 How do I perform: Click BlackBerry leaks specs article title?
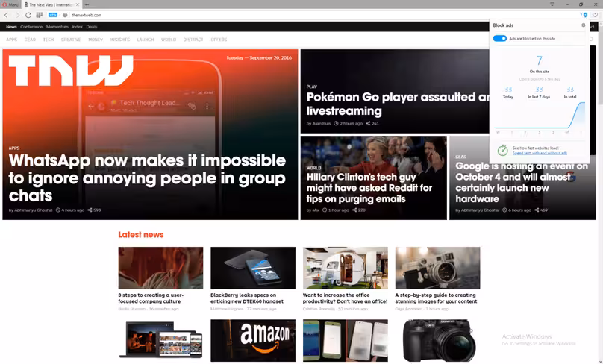click(247, 298)
